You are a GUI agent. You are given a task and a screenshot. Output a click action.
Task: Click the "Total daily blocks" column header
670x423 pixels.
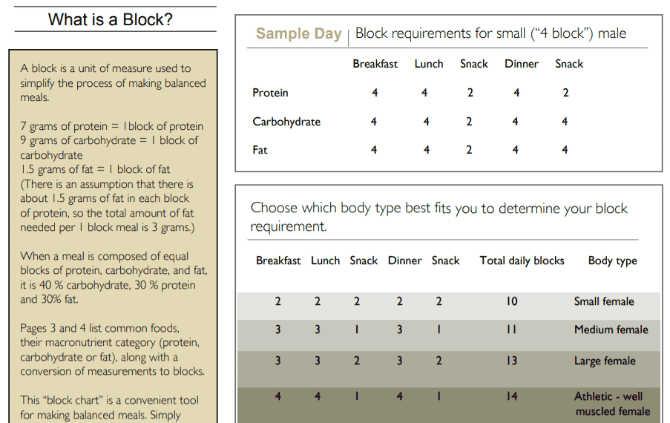tap(522, 261)
